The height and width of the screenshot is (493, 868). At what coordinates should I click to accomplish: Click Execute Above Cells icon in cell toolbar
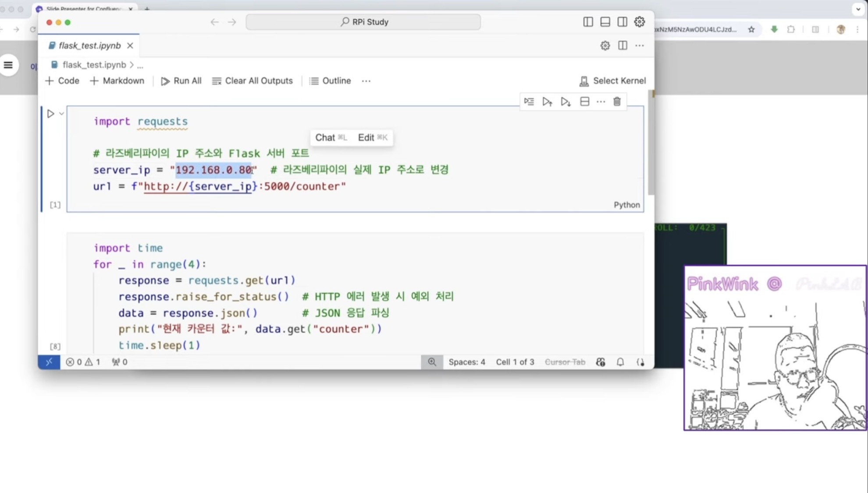tap(547, 102)
